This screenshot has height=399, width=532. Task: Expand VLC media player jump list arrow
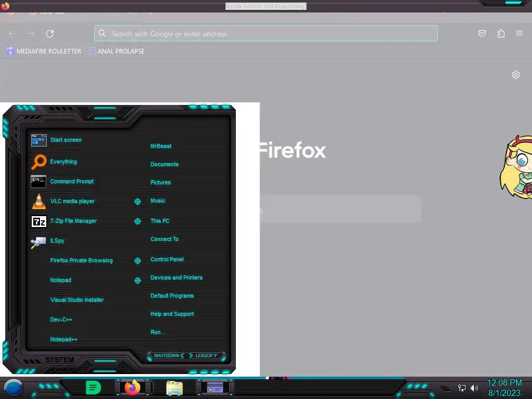137,202
